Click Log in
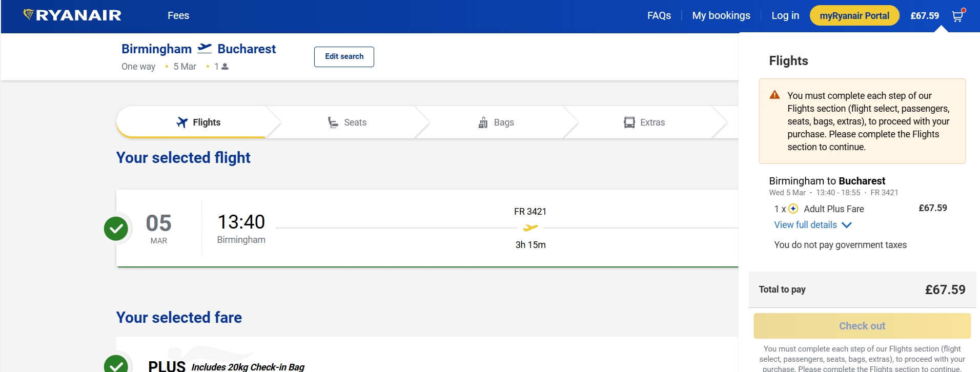The image size is (980, 372). point(785,15)
